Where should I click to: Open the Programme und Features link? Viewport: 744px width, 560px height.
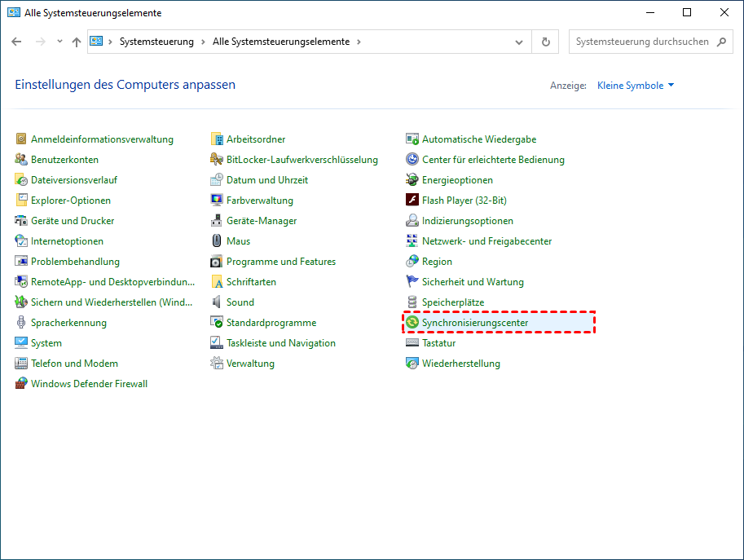(x=280, y=262)
